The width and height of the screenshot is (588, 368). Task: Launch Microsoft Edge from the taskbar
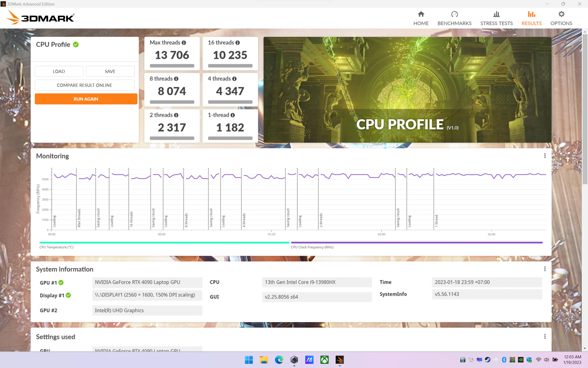[x=279, y=360]
